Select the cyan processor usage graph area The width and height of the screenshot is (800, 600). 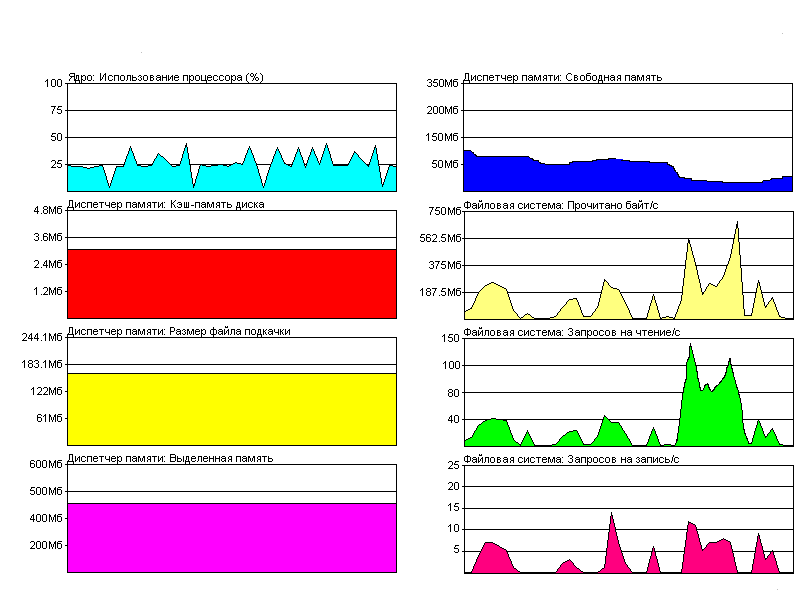click(230, 178)
